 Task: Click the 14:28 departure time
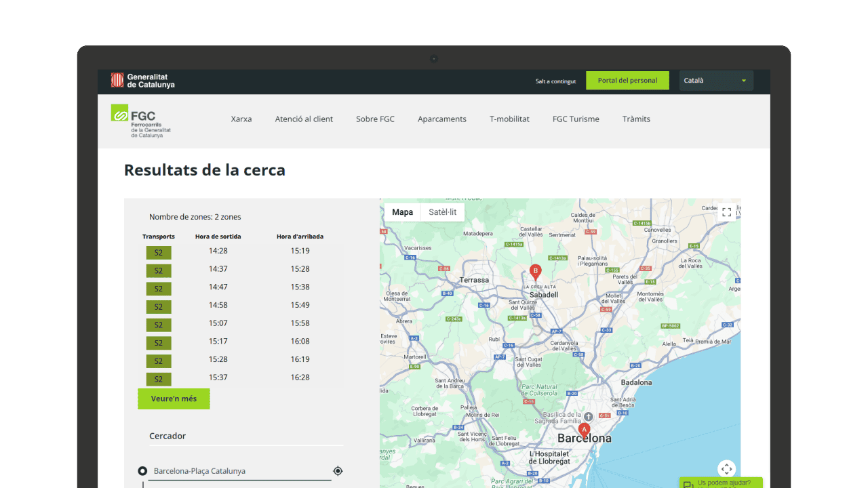[x=218, y=251]
